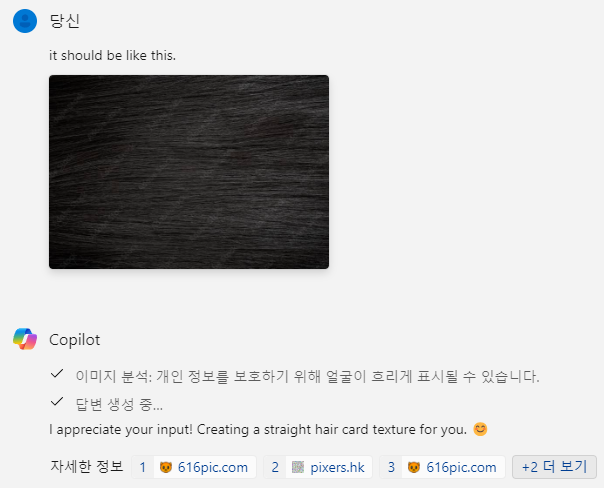
Task: Expand sources with +2 더 보기 button
Action: [x=554, y=467]
